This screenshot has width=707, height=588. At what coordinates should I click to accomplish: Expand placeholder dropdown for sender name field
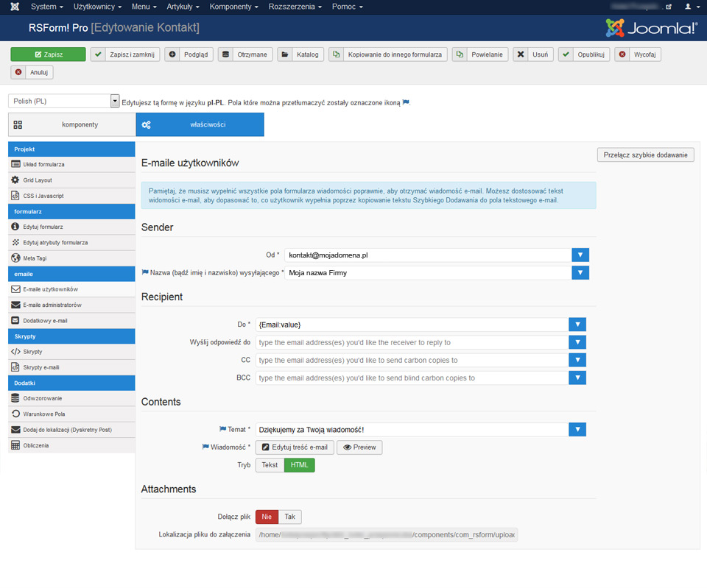click(x=580, y=272)
